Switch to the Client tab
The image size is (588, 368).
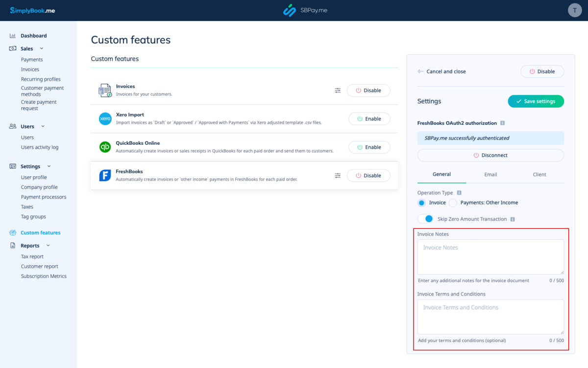click(x=539, y=175)
